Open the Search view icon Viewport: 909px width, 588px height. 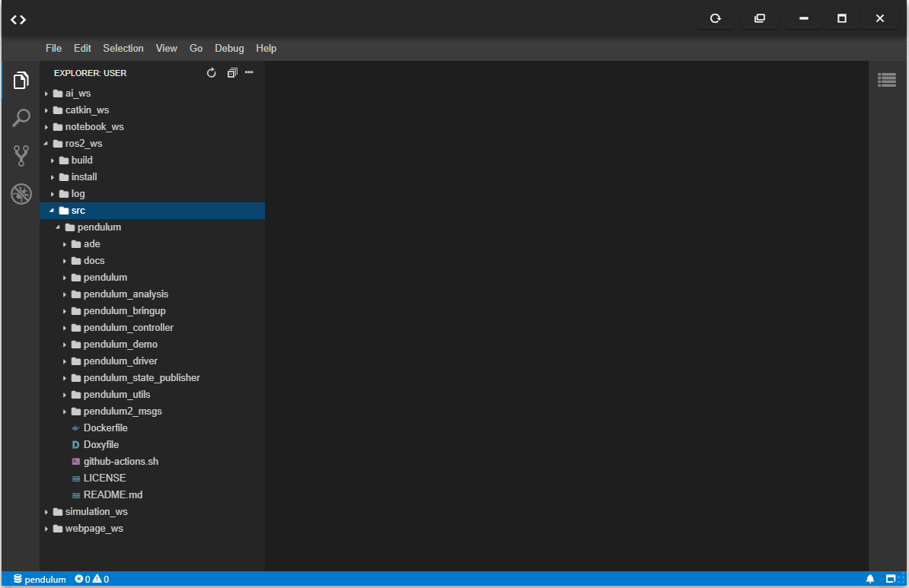21,118
